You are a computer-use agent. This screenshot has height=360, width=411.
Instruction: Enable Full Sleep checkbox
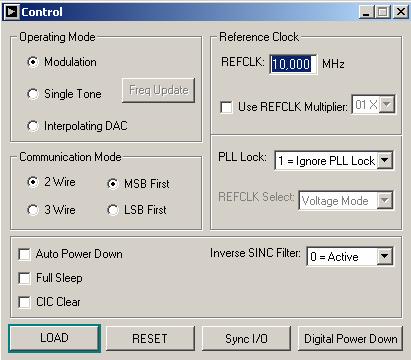(x=24, y=278)
